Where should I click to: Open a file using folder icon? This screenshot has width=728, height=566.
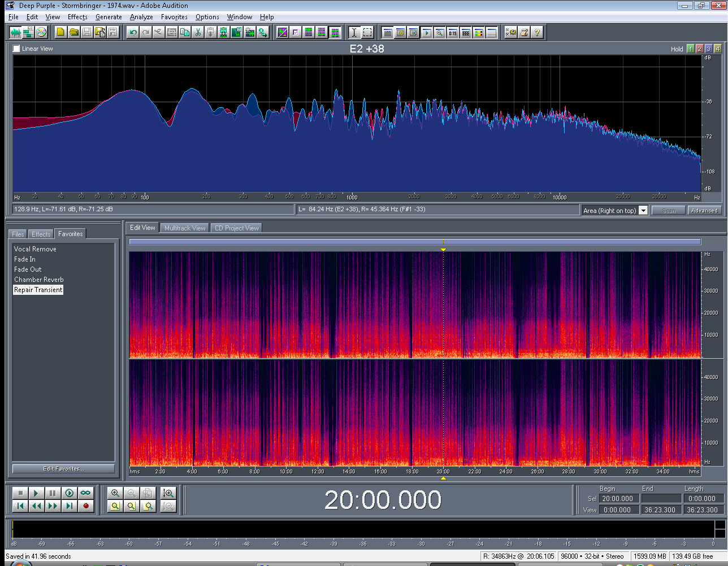click(74, 32)
